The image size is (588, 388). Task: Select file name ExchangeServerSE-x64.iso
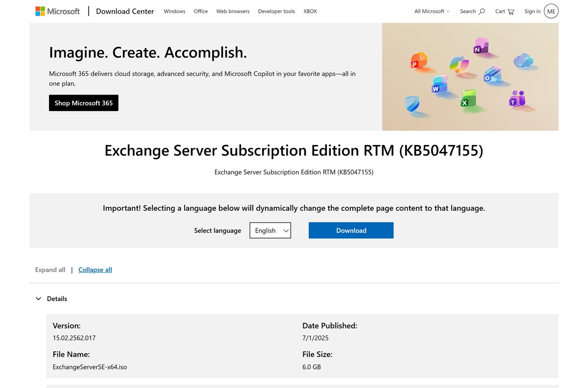(x=90, y=367)
